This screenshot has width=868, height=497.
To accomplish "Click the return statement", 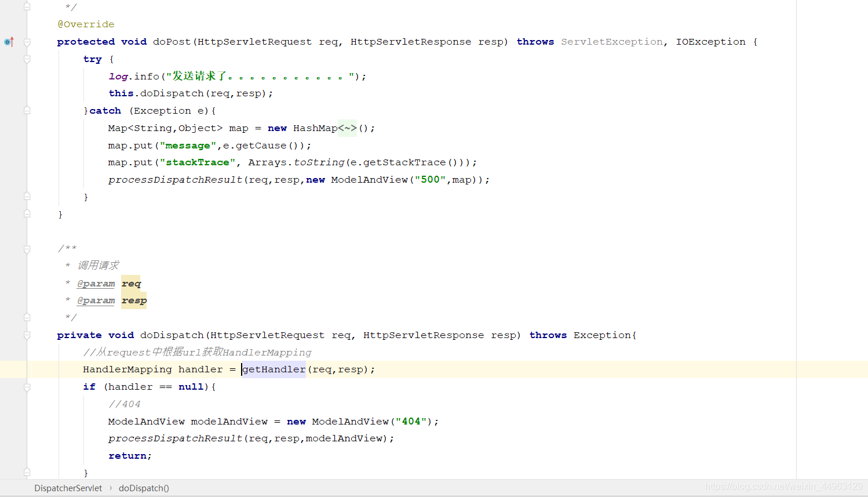I will 130,456.
